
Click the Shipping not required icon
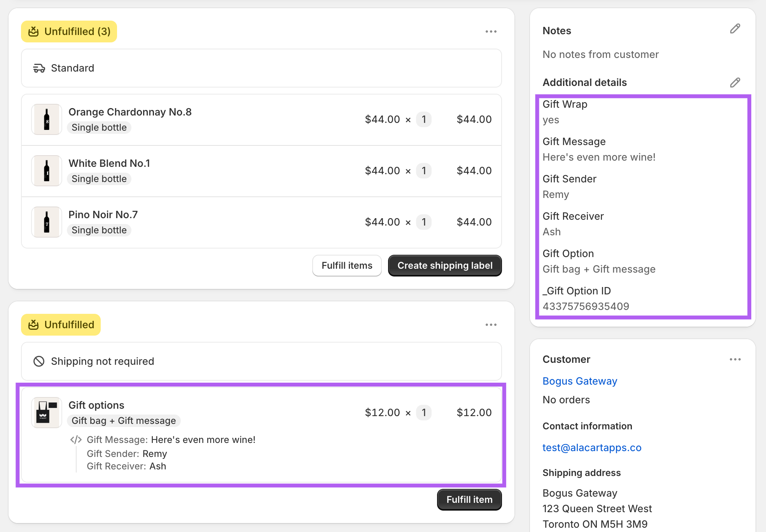point(39,361)
